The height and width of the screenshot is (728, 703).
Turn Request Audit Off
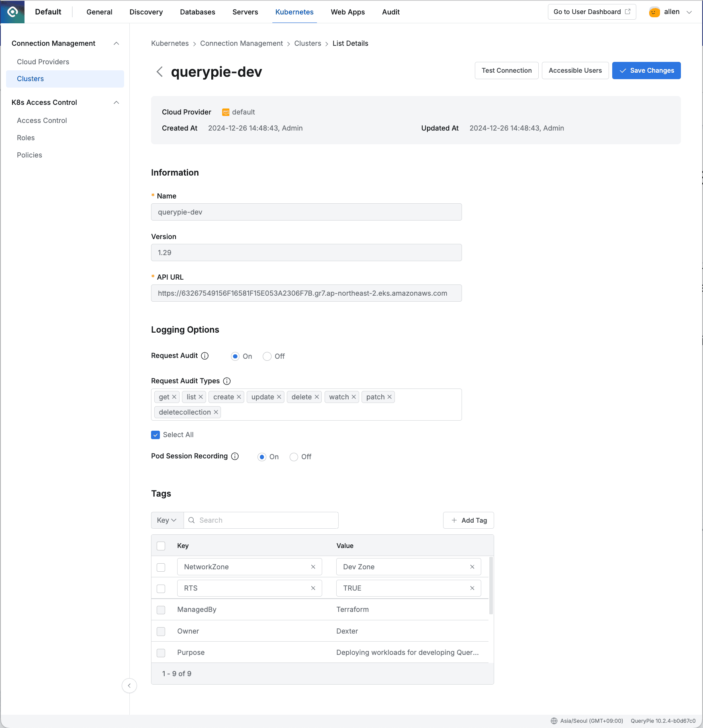pos(267,356)
